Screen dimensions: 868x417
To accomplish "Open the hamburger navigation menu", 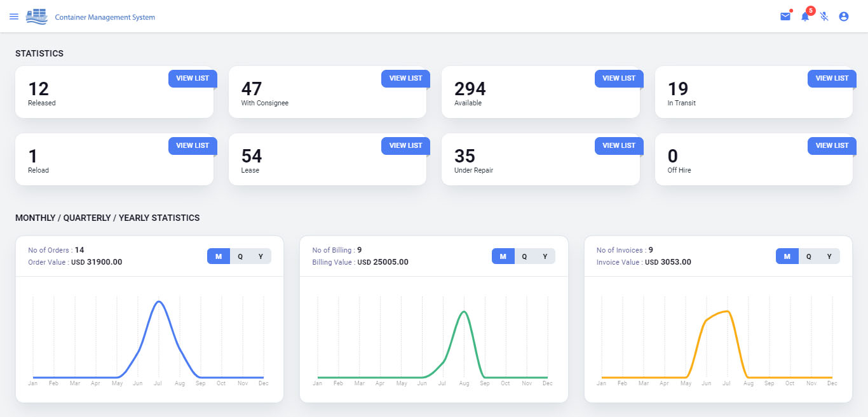I will click(x=14, y=17).
